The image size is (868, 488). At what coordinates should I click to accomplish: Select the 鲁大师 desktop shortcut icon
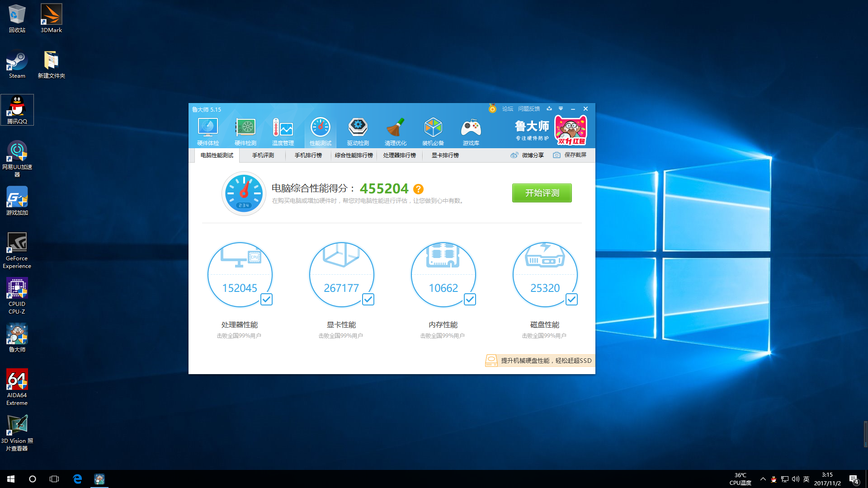[17, 338]
